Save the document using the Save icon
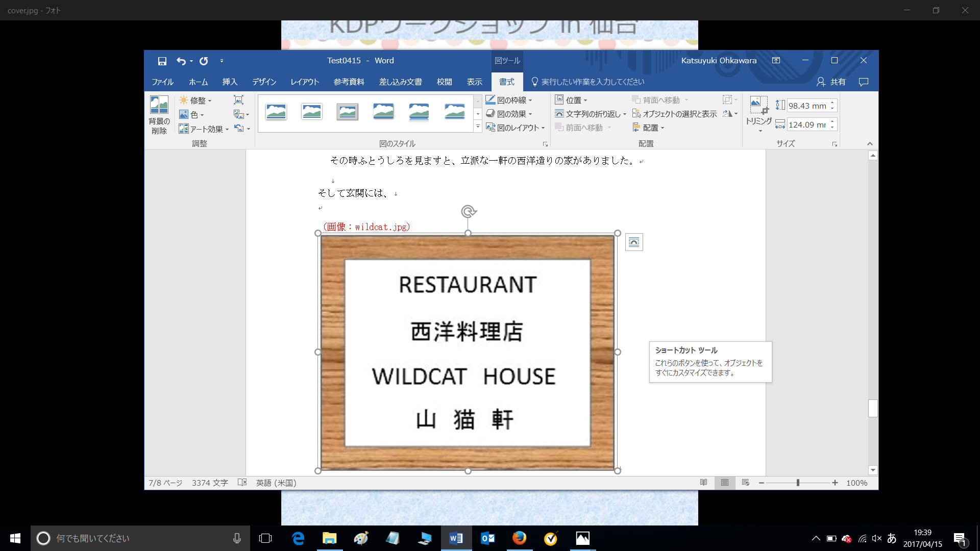This screenshot has height=551, width=980. (162, 61)
